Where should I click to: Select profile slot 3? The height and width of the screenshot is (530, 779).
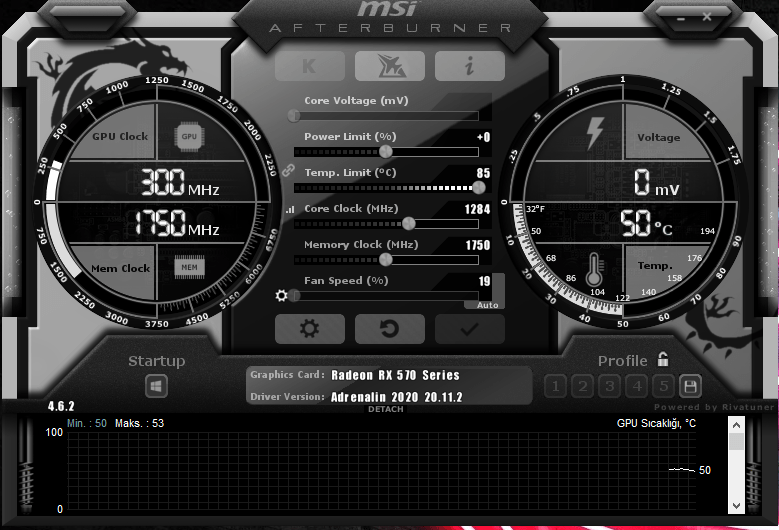[610, 386]
